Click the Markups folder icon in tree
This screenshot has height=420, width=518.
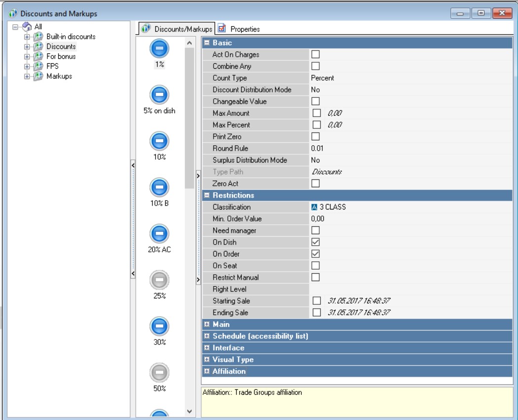38,76
